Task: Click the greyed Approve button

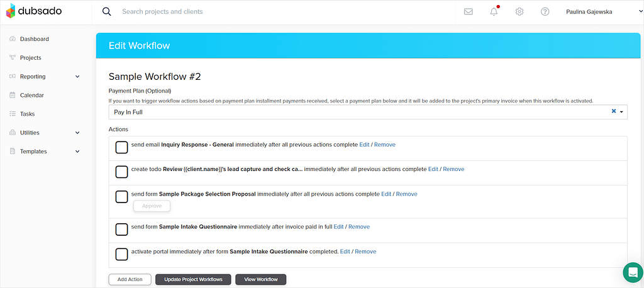Action: pyautogui.click(x=152, y=206)
